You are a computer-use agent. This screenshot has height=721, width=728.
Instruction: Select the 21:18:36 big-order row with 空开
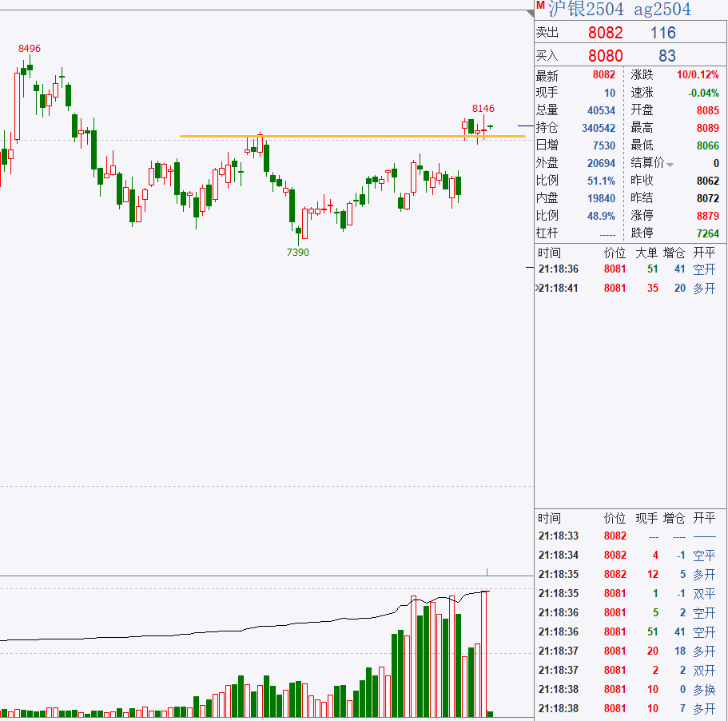[x=627, y=269]
